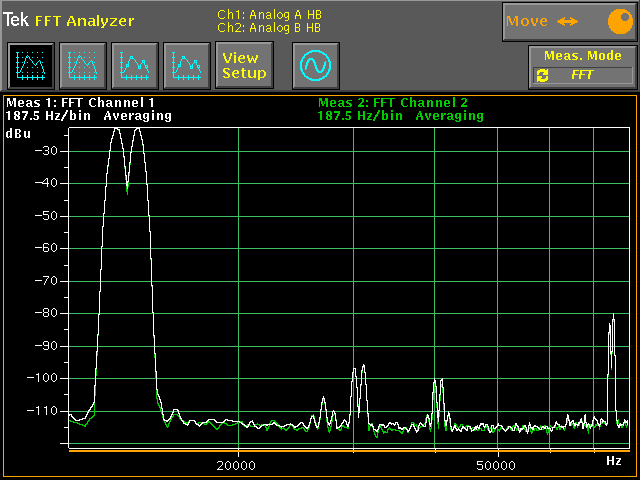Click the orange bar below the graph
Screen dimensions: 640x480
pyautogui.click(x=347, y=450)
